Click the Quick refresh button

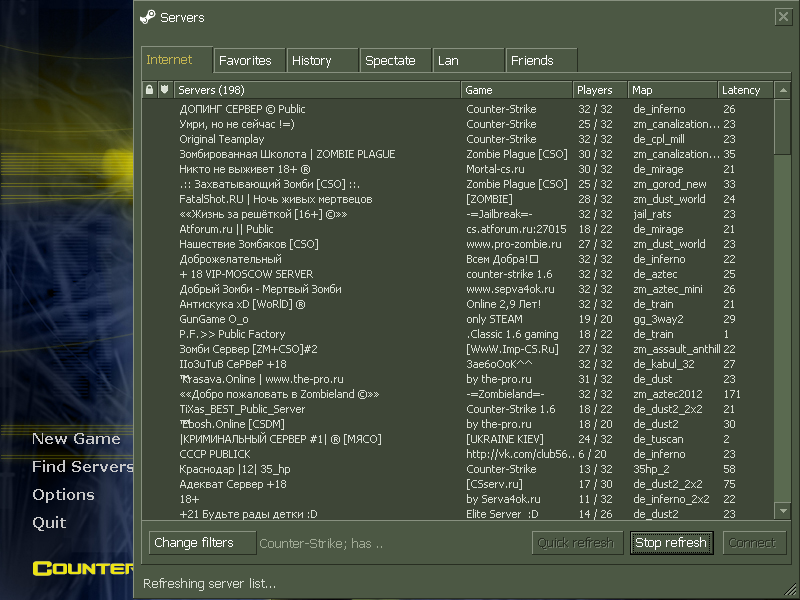pyautogui.click(x=578, y=543)
